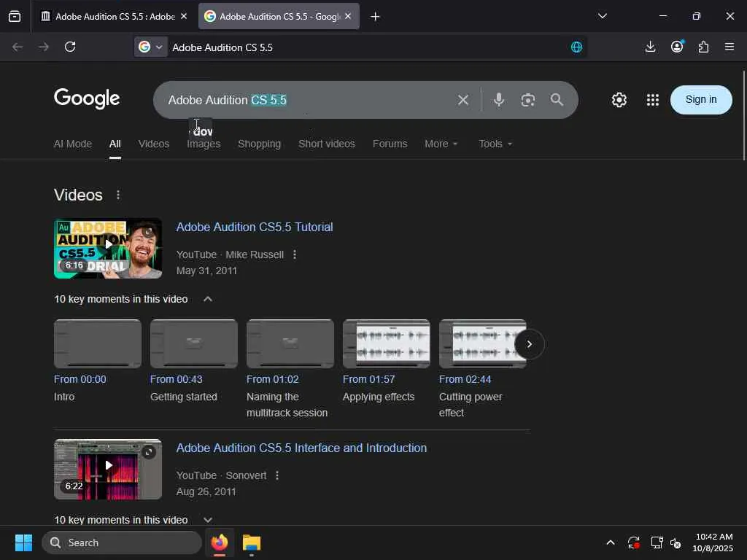Open File Explorer from the taskbar

coord(252,542)
